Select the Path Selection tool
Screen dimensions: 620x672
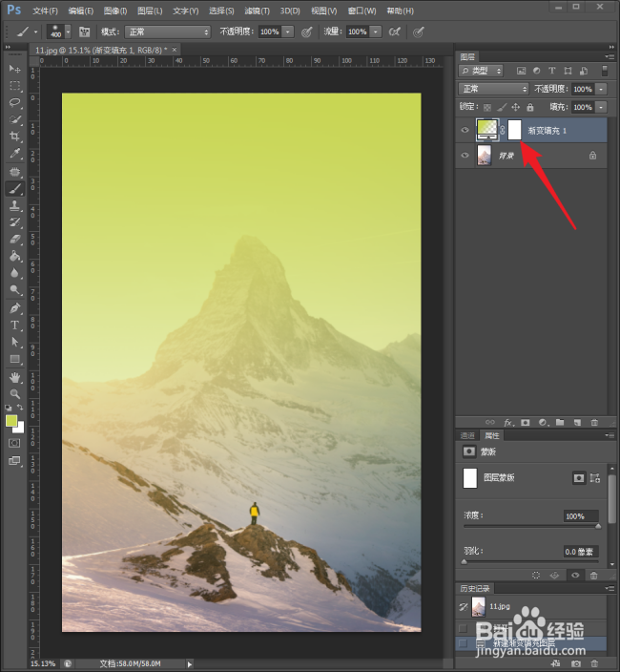coord(14,342)
